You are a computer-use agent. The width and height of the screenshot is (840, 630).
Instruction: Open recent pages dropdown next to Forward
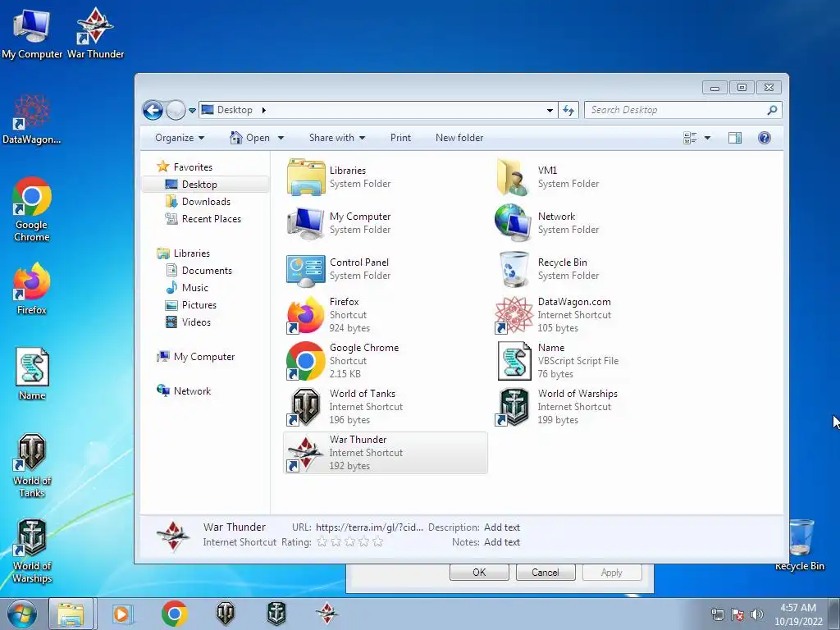(192, 111)
